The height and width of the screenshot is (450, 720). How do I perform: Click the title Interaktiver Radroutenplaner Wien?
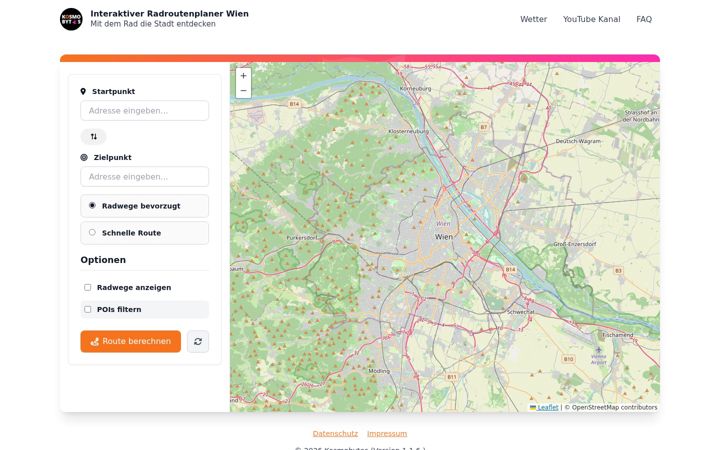pos(169,14)
